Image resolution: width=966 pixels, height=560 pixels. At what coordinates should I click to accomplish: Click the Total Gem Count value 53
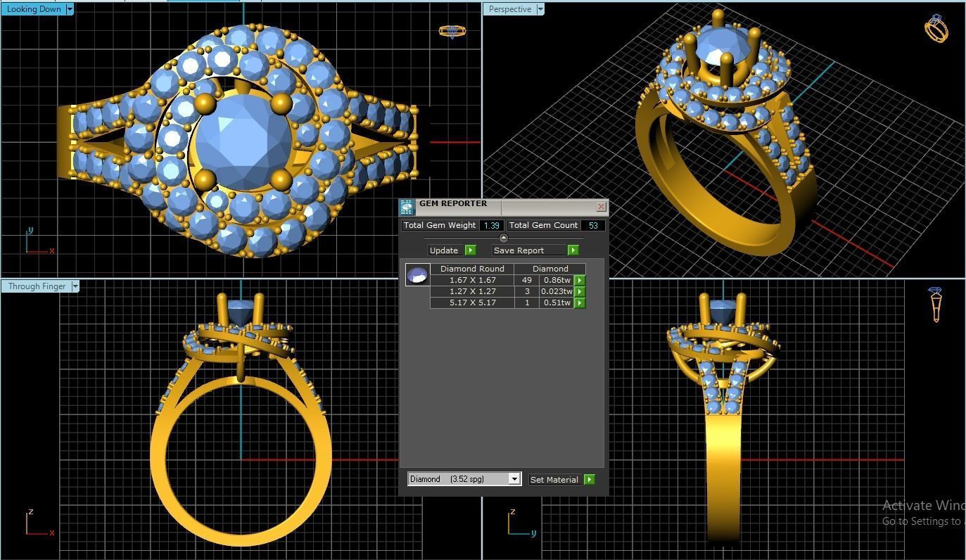[x=593, y=225]
